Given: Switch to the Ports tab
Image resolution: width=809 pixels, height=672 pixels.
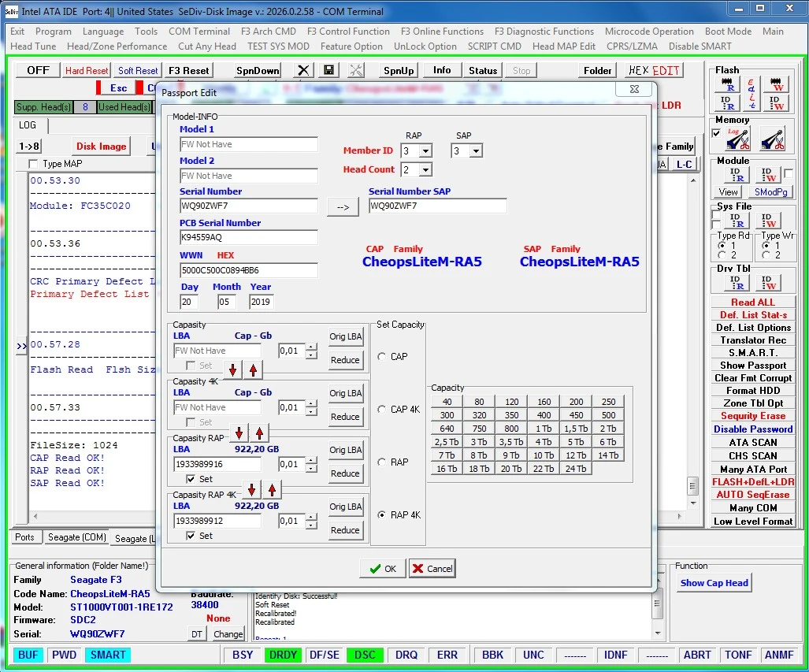Looking at the screenshot, I should (24, 537).
